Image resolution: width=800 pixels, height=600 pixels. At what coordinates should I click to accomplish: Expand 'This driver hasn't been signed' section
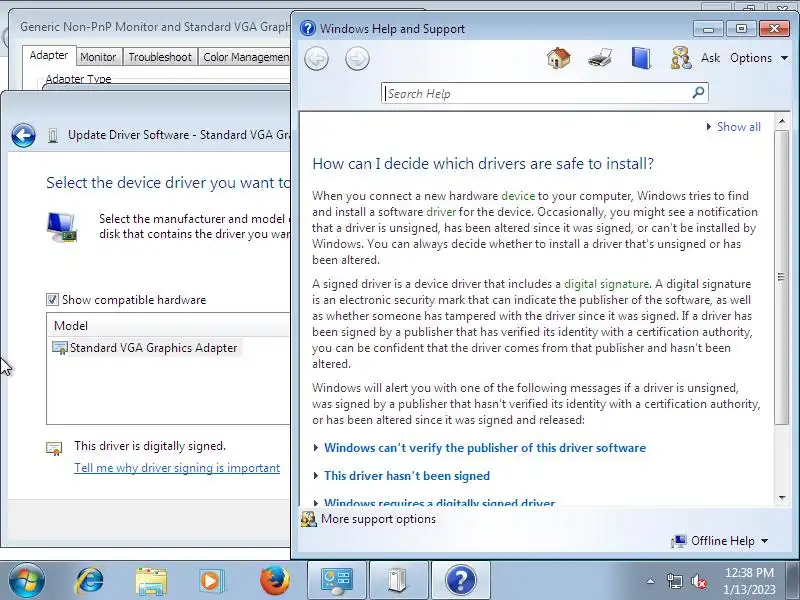(407, 476)
